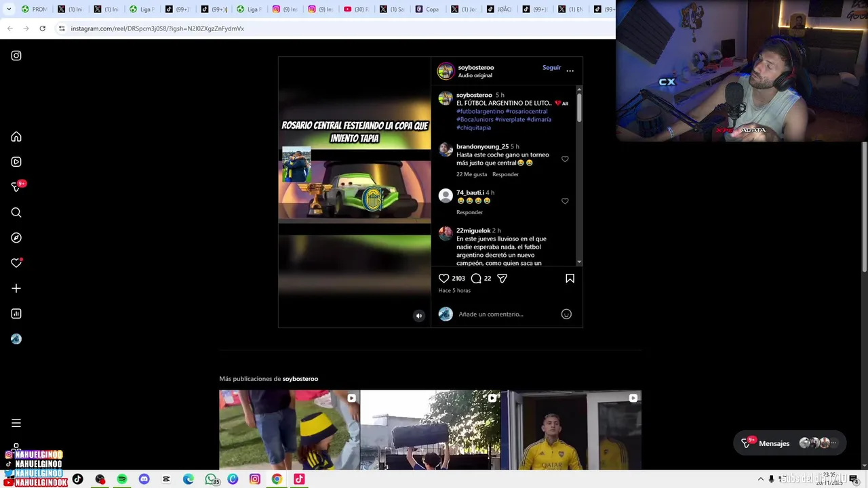Open Microsoft Edge from the taskbar

pyautogui.click(x=189, y=479)
